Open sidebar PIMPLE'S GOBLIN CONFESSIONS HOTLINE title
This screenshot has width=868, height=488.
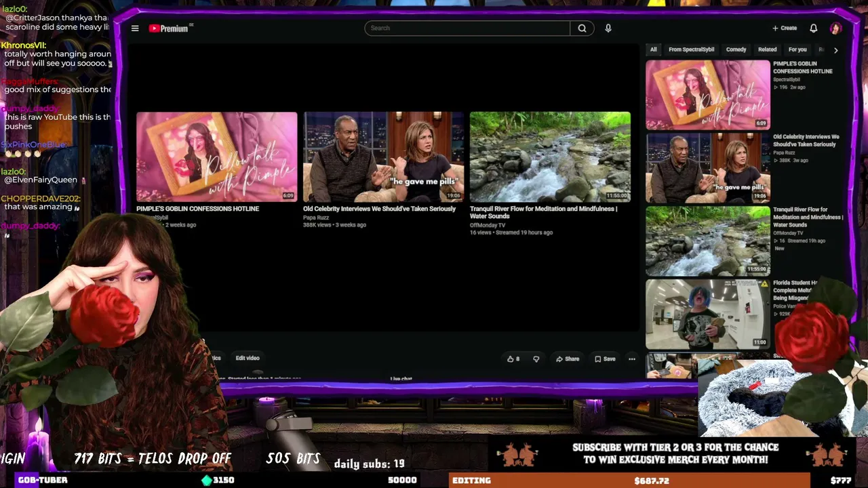803,67
